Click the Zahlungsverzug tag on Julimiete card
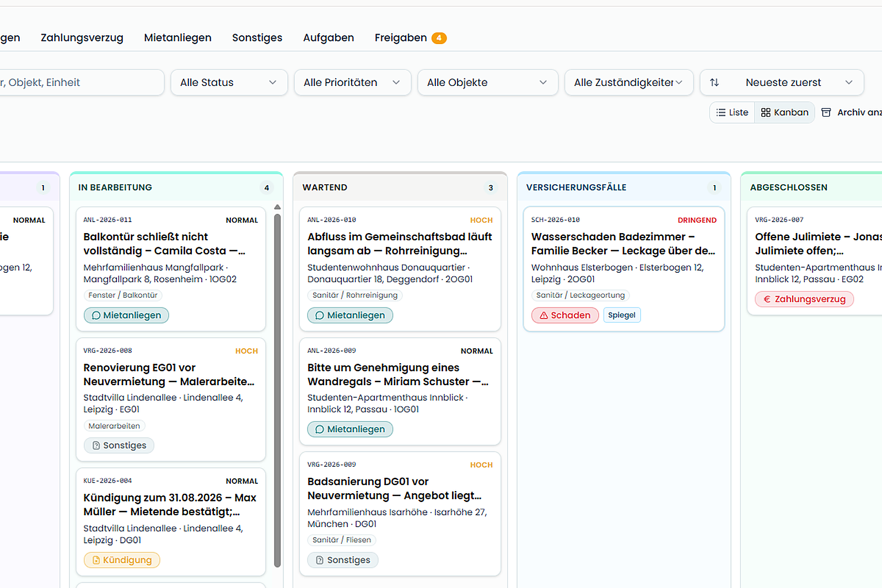This screenshot has height=588, width=882. click(x=804, y=299)
